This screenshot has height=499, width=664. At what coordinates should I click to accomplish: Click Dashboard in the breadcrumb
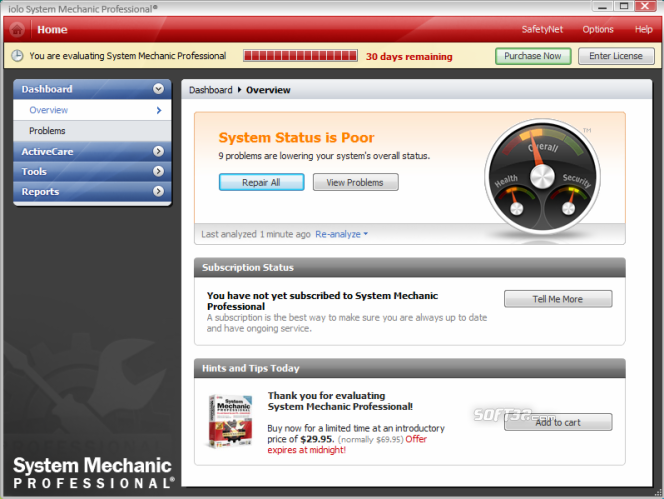210,90
